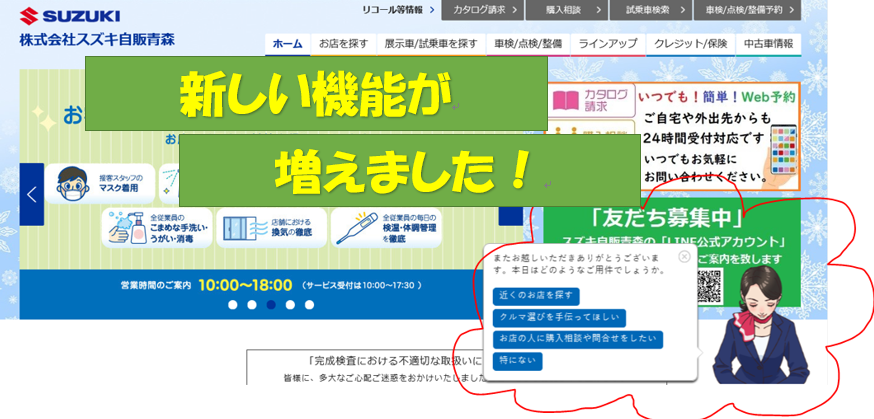Click previous slide arrow on carousel
The image size is (874, 419).
[x=32, y=194]
